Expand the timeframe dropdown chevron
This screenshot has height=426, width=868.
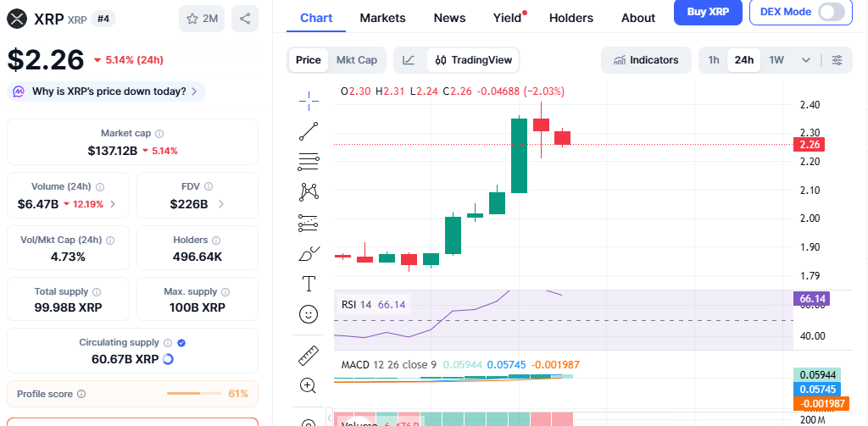point(805,60)
